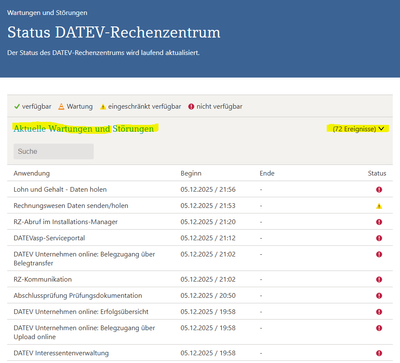This screenshot has width=400, height=363.
Task: Click the status icon for Belegzugang über Upload online
Action: (x=379, y=328)
